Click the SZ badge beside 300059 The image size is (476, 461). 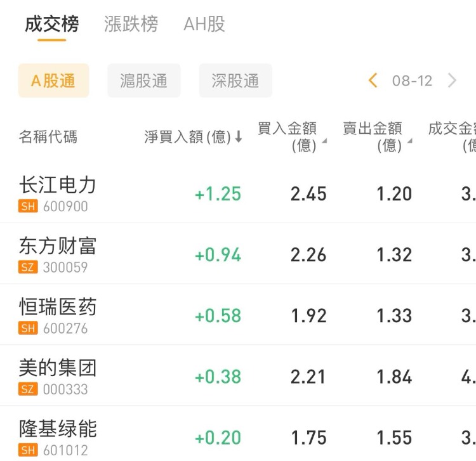pyautogui.click(x=28, y=268)
